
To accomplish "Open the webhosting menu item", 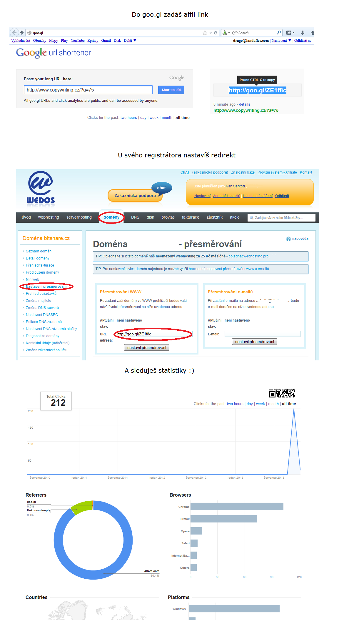I will pyautogui.click(x=49, y=217).
